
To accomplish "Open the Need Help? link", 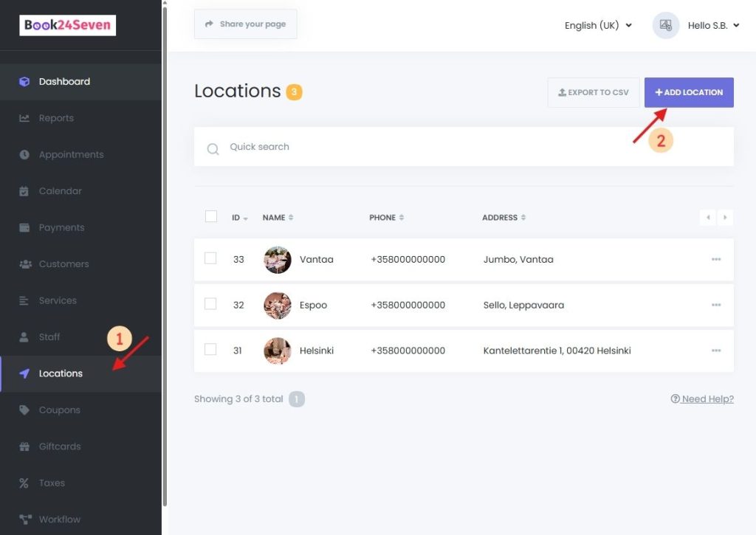I will (x=702, y=399).
